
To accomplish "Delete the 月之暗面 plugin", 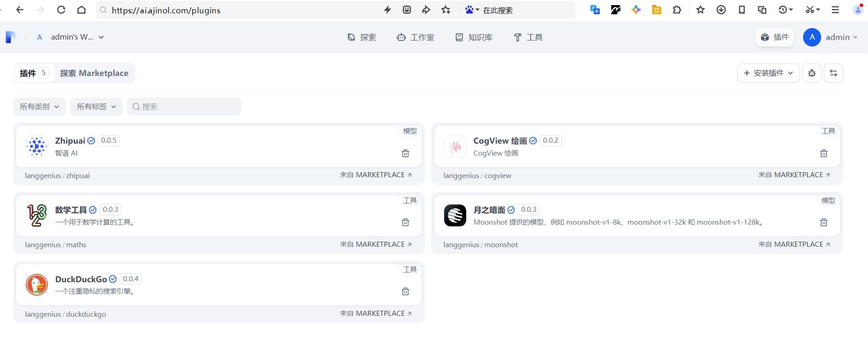I will 824,222.
